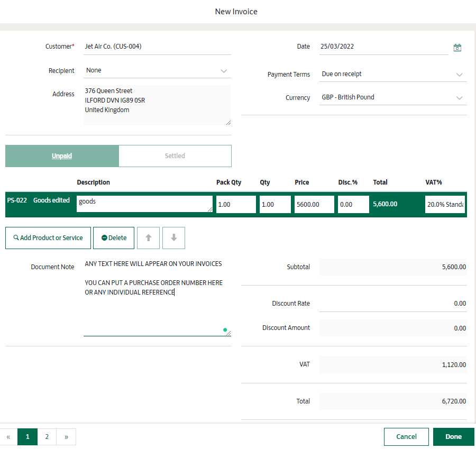Click the Discount Rate field
The width and height of the screenshot is (476, 449).
[393, 304]
